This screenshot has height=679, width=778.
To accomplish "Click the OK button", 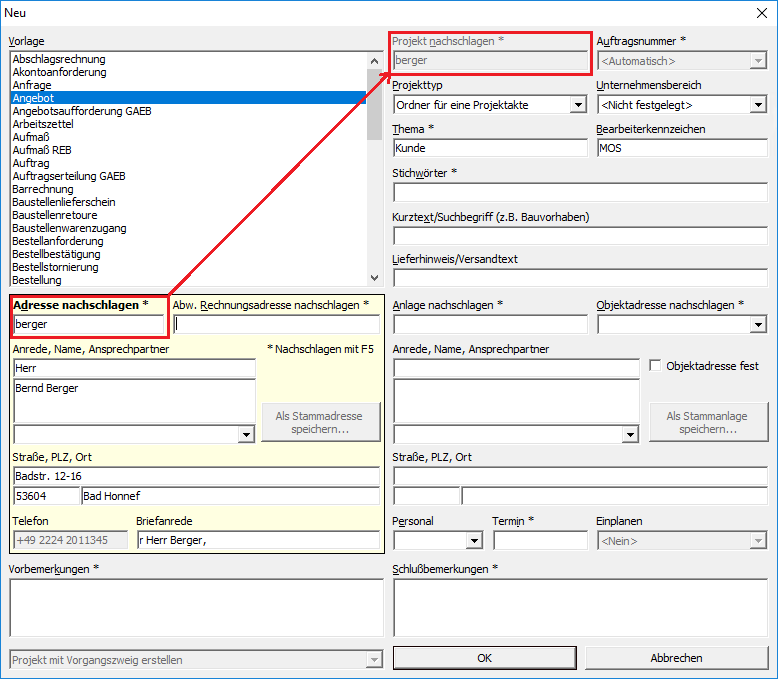I will (484, 658).
